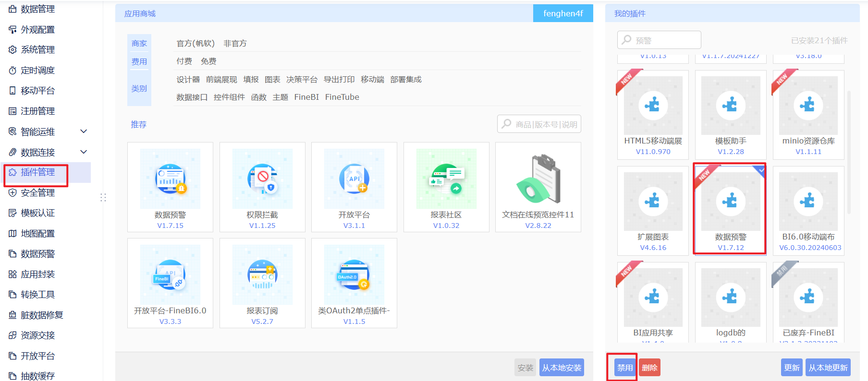This screenshot has height=381, width=868.
Task: Open 定时调度 timer icon
Action: (13, 71)
